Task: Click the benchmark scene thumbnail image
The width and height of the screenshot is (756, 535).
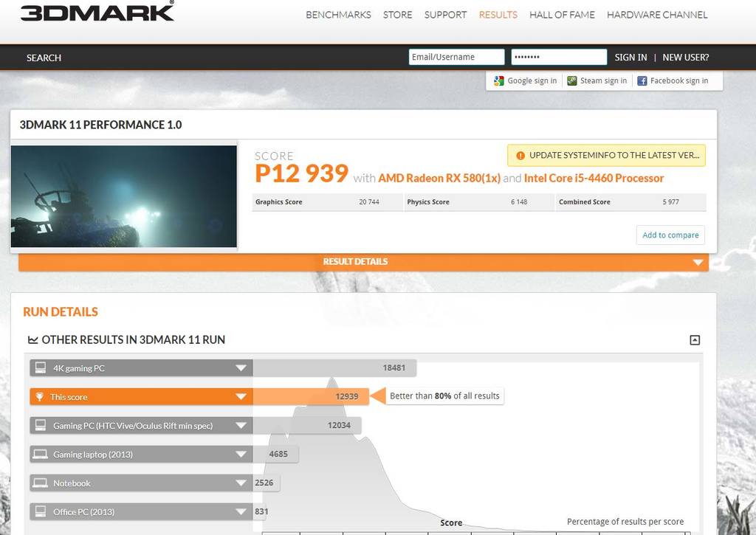Action: tap(124, 196)
